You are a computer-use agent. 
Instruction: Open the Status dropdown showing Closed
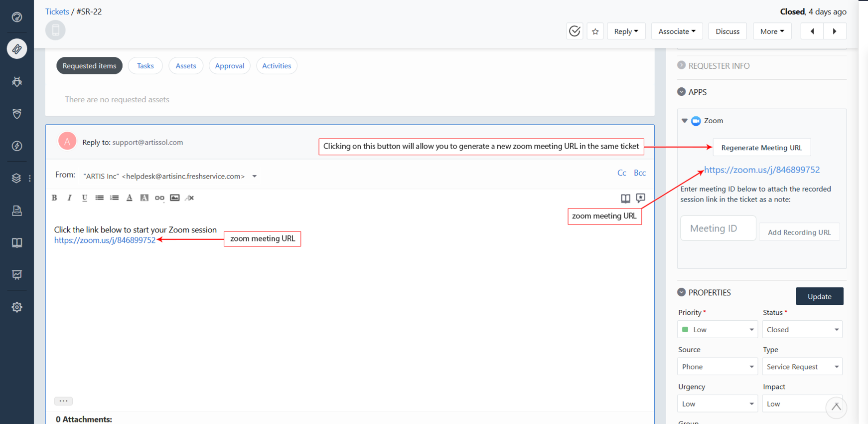coord(802,330)
